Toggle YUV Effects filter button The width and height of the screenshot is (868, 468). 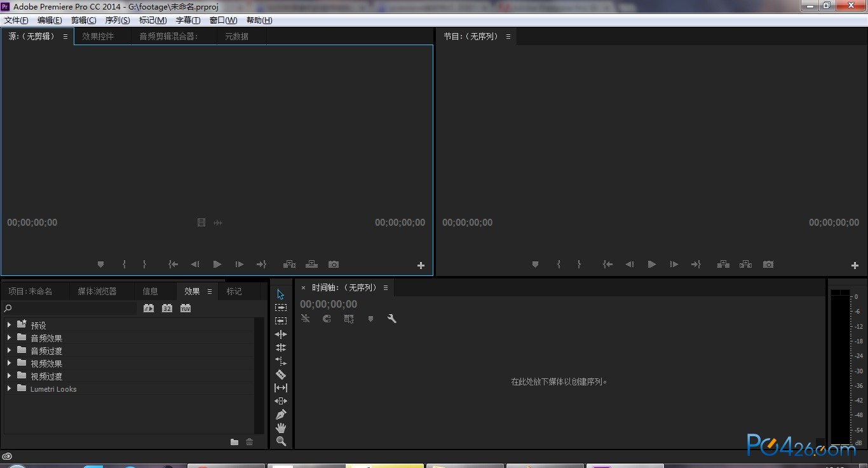[x=186, y=308]
